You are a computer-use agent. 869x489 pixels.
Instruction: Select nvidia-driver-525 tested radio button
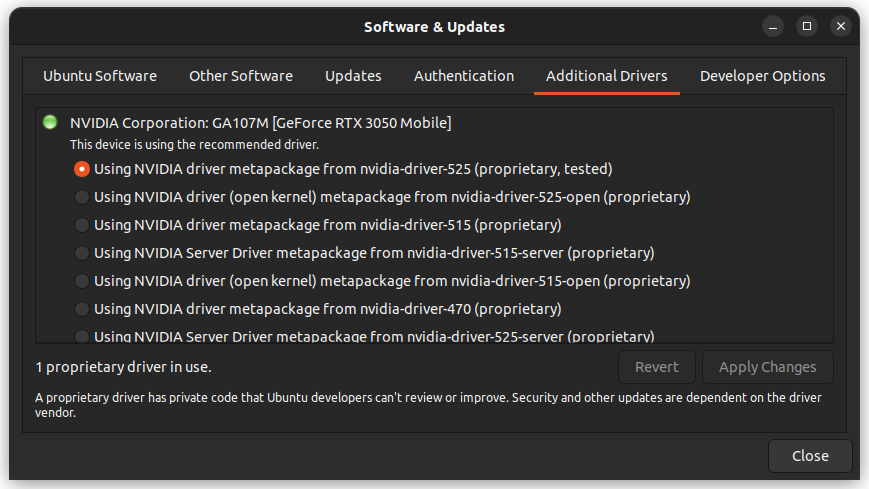click(81, 169)
